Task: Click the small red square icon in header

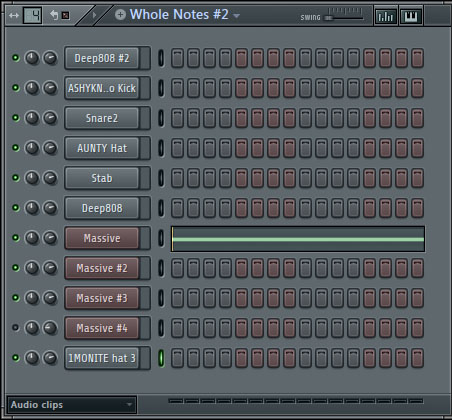Action: 66,15
